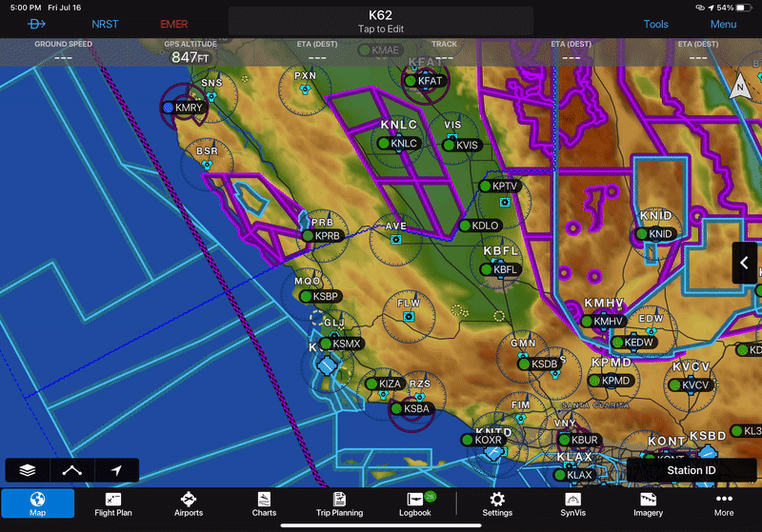Viewport: 762px width, 532px height.
Task: Select the KSDB airport marker
Action: 538,364
